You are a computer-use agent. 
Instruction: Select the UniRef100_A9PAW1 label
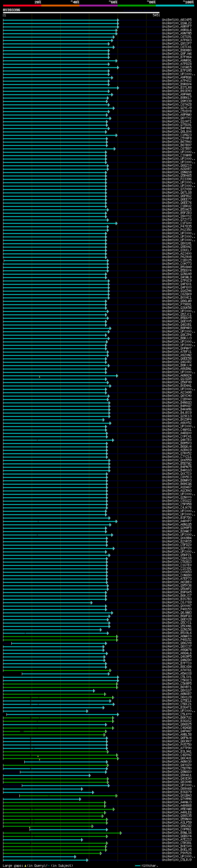coord(177,94)
